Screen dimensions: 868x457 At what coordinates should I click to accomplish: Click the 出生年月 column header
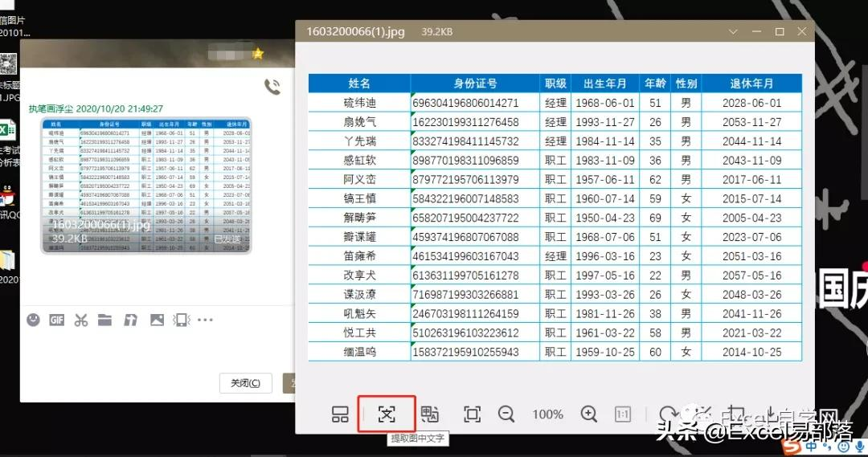(605, 84)
